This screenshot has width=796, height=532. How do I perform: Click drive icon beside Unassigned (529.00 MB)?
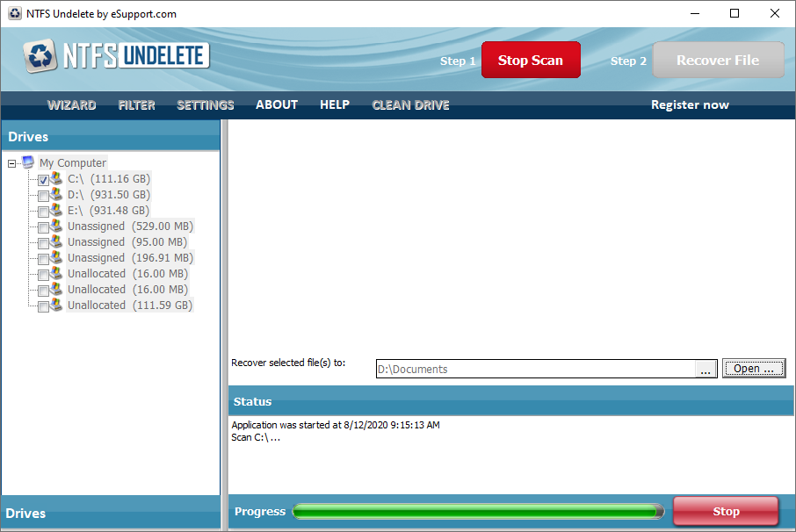(56, 226)
